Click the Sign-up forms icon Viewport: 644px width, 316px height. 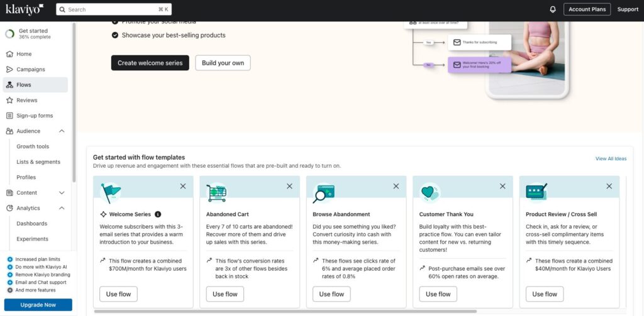(x=9, y=116)
